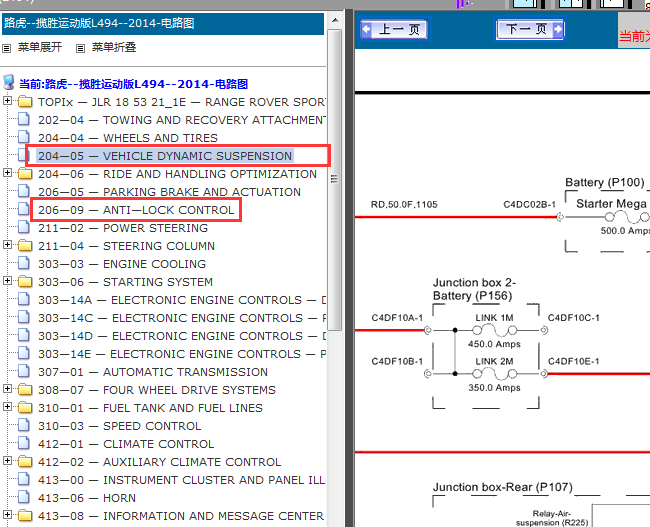Expand the TOPIx JLR 18 53 21_1E folder

pyautogui.click(x=7, y=101)
